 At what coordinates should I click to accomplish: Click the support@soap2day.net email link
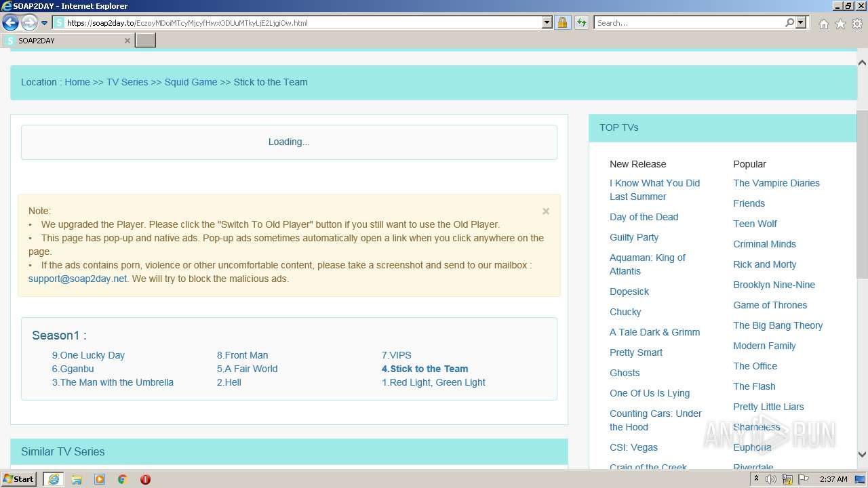click(77, 279)
